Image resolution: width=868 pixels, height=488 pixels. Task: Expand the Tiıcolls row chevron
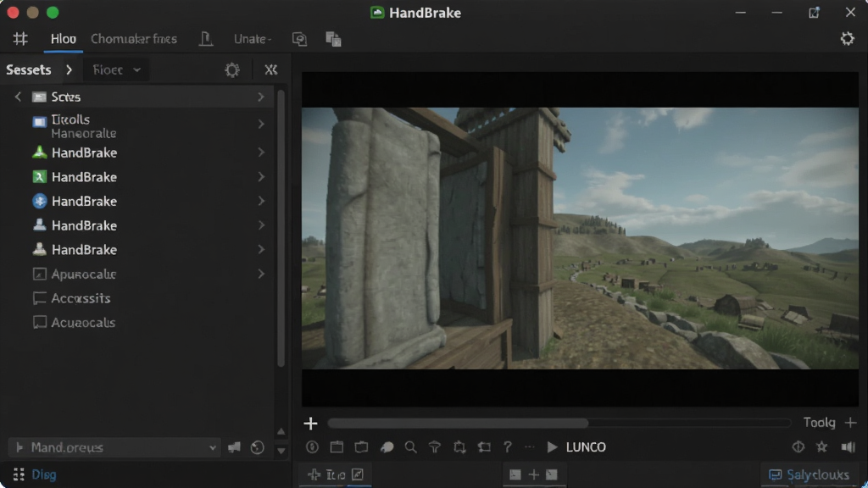(261, 124)
